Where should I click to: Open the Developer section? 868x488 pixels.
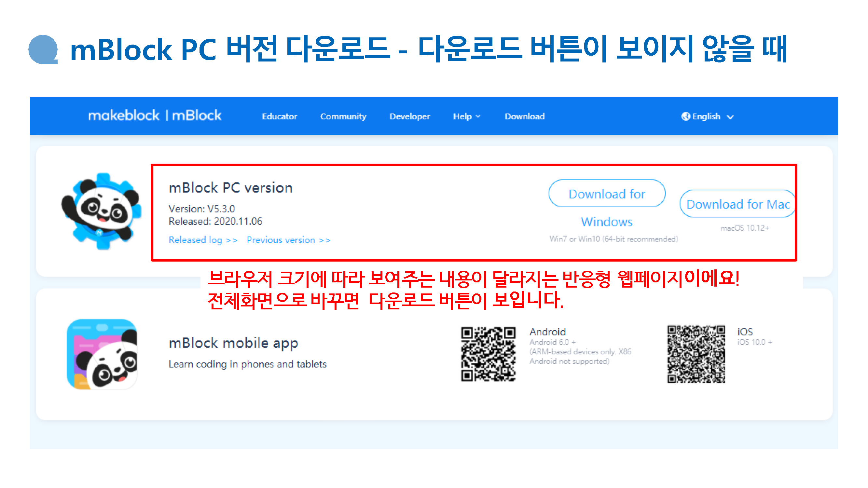tap(409, 116)
